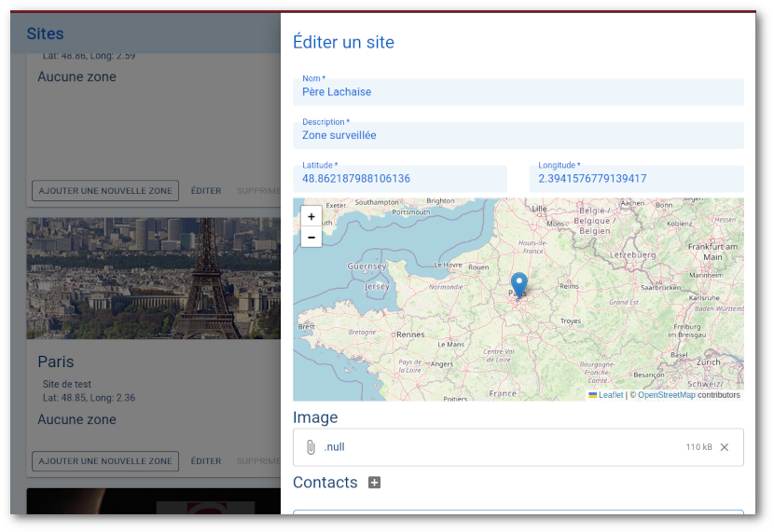This screenshot has width=774, height=532.
Task: Click Supprimer on the top site card
Action: pyautogui.click(x=258, y=191)
